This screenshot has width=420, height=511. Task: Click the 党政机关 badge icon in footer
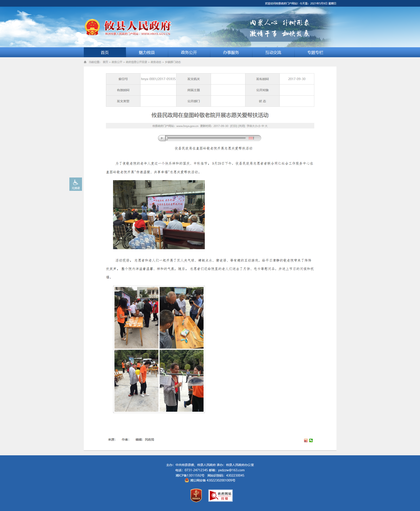[x=196, y=495]
